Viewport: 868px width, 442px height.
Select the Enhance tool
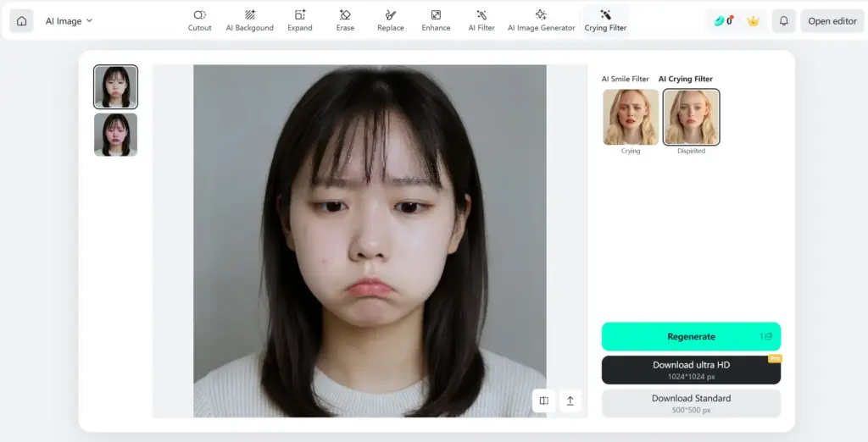coord(436,21)
